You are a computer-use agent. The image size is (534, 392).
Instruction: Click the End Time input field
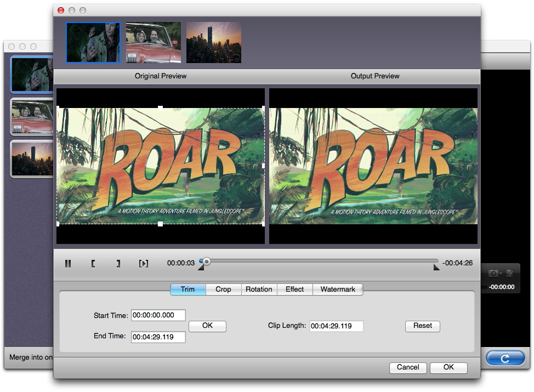pyautogui.click(x=158, y=337)
